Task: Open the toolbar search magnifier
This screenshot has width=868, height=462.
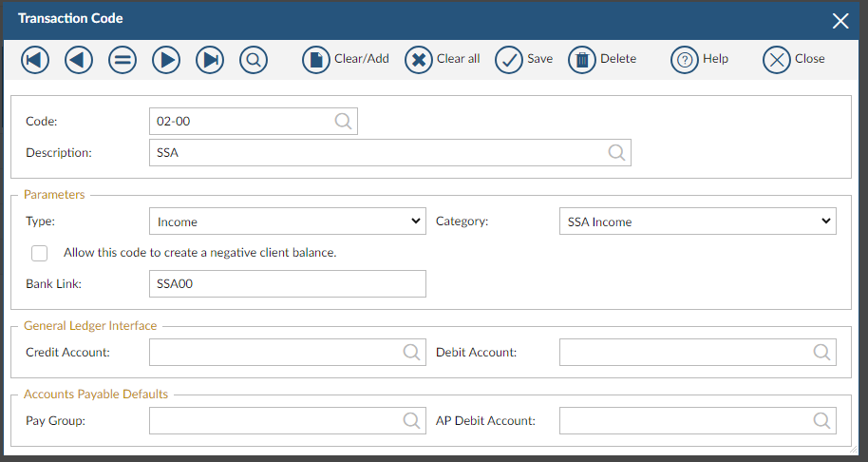Action: point(254,60)
